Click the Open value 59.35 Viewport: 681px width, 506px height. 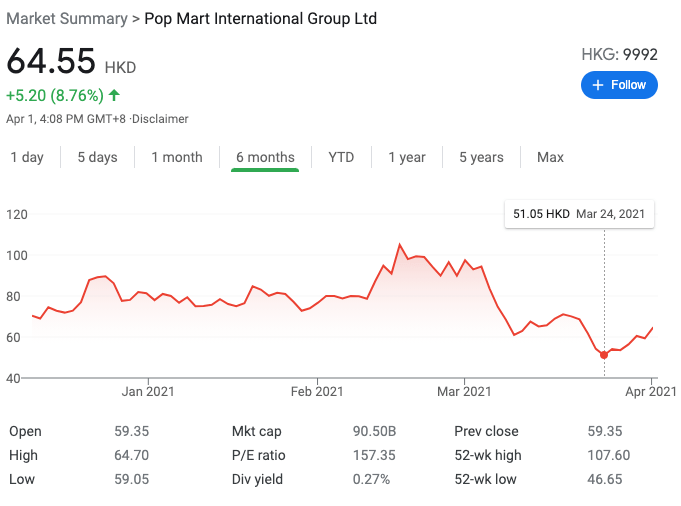pos(132,431)
